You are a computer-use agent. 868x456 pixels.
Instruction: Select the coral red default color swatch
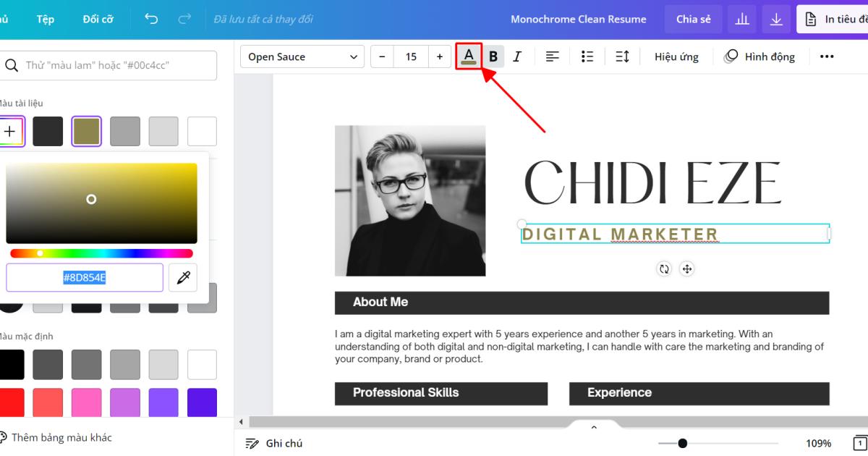[48, 402]
